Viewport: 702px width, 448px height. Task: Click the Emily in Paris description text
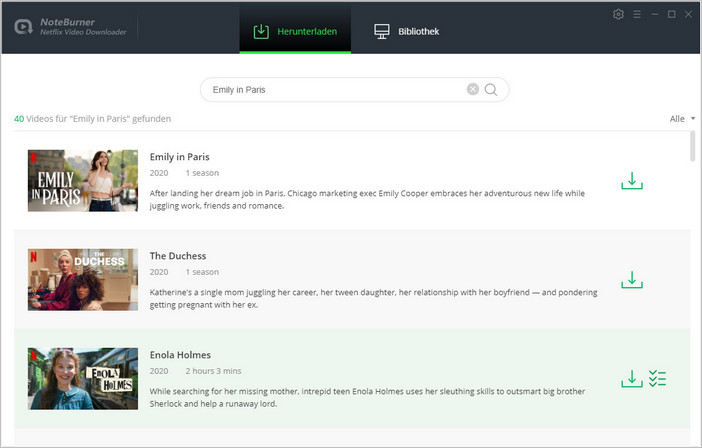(x=367, y=200)
